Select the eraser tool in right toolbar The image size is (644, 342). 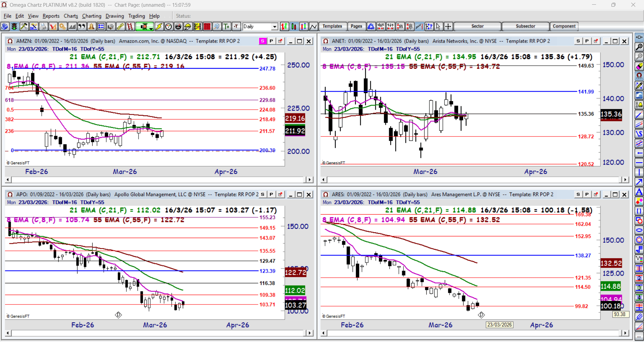click(639, 66)
